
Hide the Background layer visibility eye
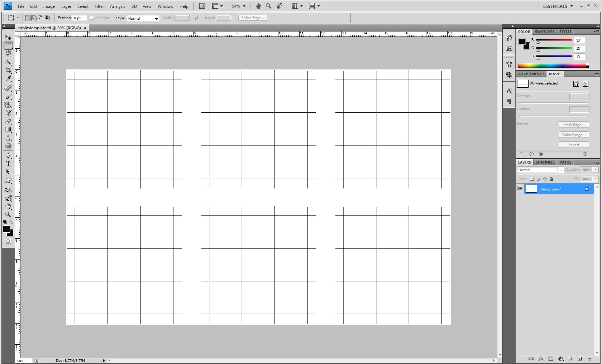click(520, 189)
